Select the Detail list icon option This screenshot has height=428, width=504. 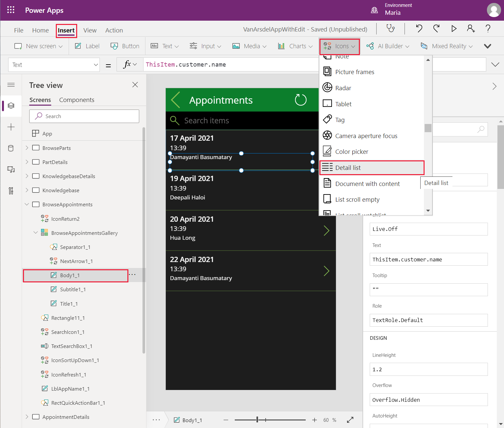pyautogui.click(x=372, y=168)
